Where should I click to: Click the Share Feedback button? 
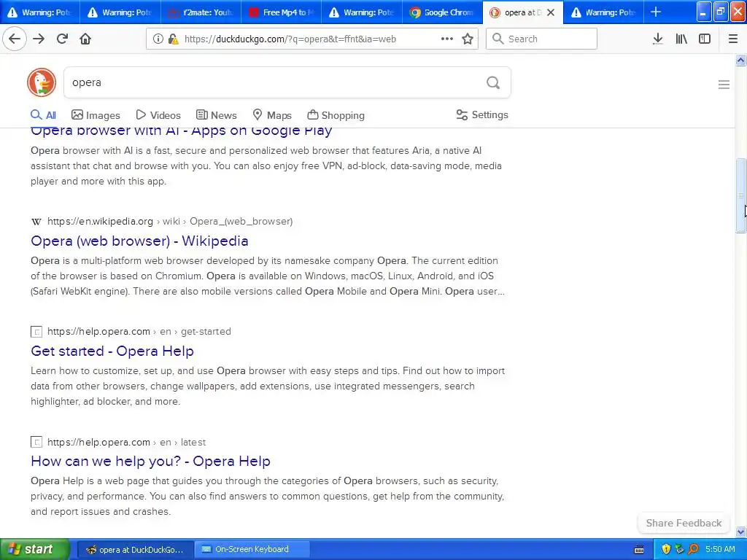click(x=684, y=523)
